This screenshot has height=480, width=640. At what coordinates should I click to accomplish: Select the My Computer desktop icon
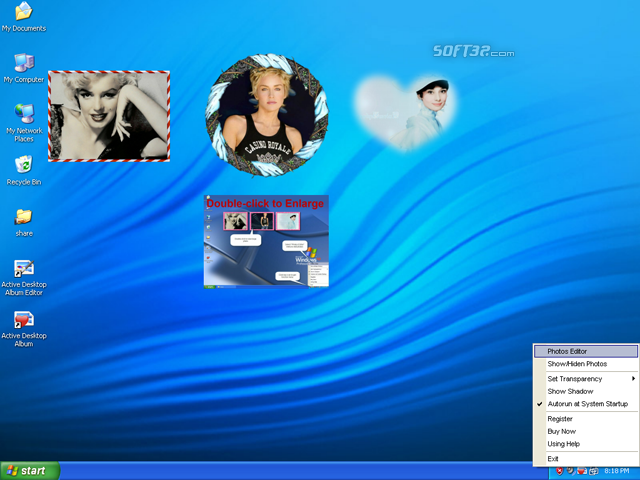pos(24,68)
